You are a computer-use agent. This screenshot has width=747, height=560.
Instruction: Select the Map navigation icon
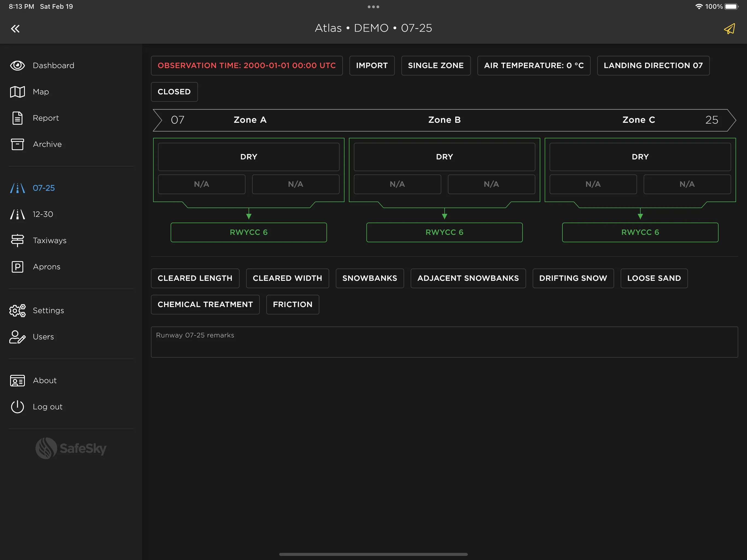point(17,91)
